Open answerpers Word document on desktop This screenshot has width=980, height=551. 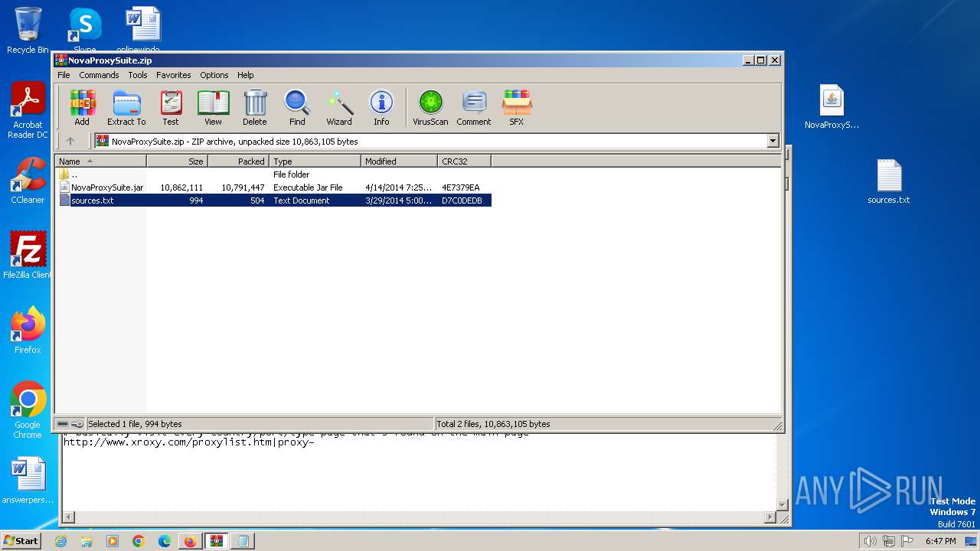28,481
